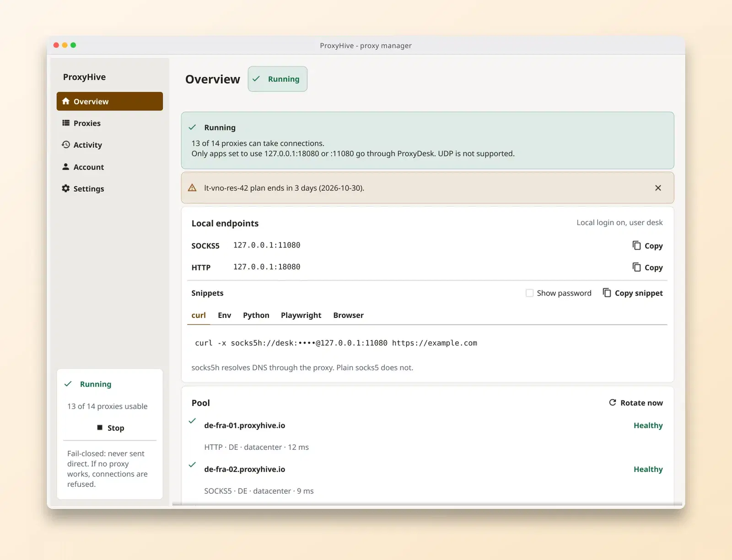The width and height of the screenshot is (732, 560).
Task: Click the 127.0.0.1:18080 HTTP address
Action: 267,267
